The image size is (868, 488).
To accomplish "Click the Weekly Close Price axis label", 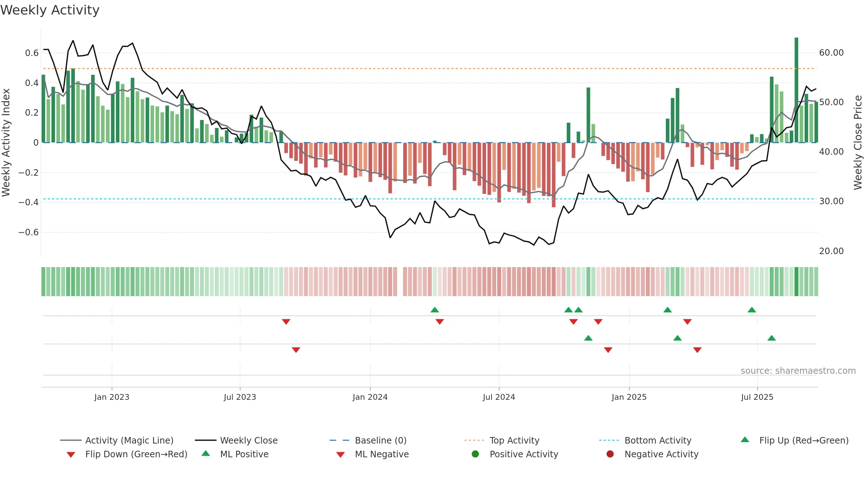I will click(858, 142).
